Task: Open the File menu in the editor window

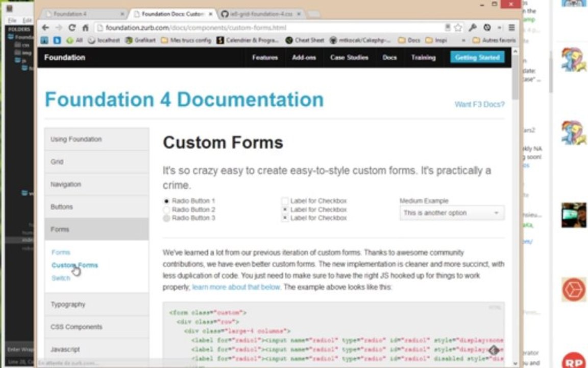Action: (x=12, y=20)
